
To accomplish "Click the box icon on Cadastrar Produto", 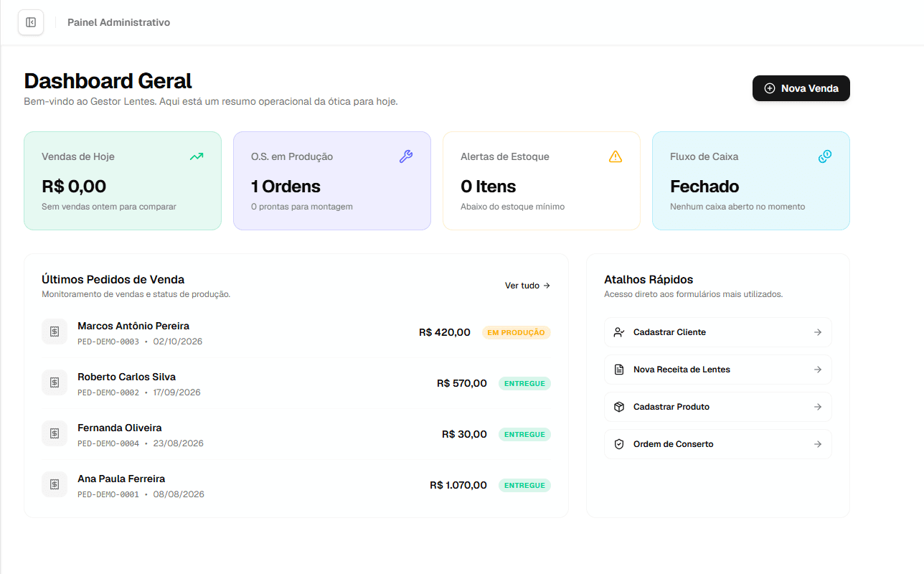I will [619, 407].
